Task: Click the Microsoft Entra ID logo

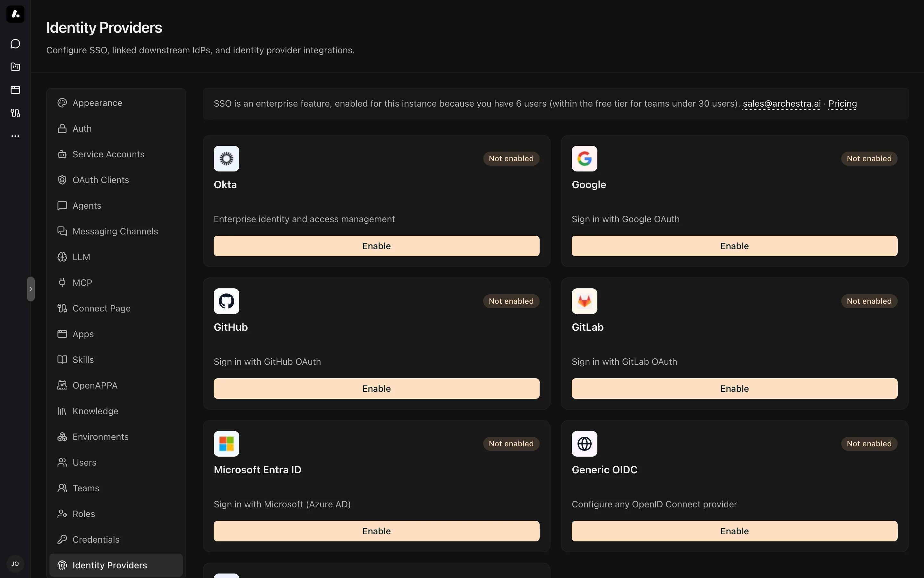Action: (227, 444)
